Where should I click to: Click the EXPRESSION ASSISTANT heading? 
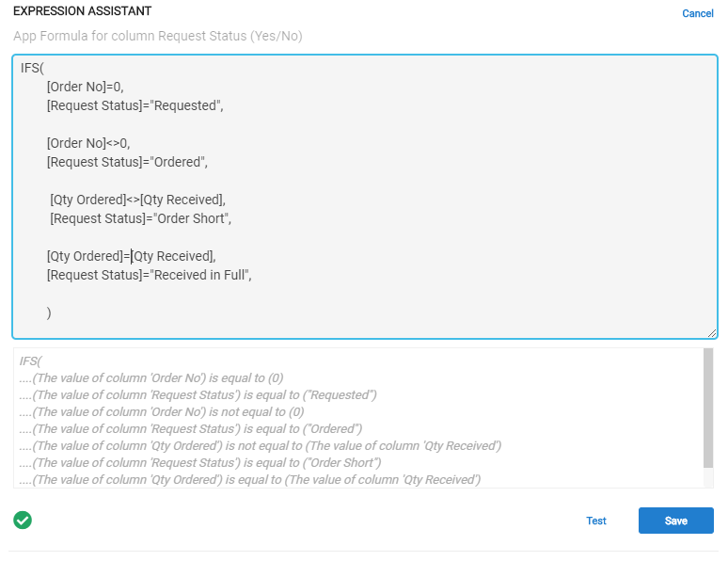(x=82, y=11)
